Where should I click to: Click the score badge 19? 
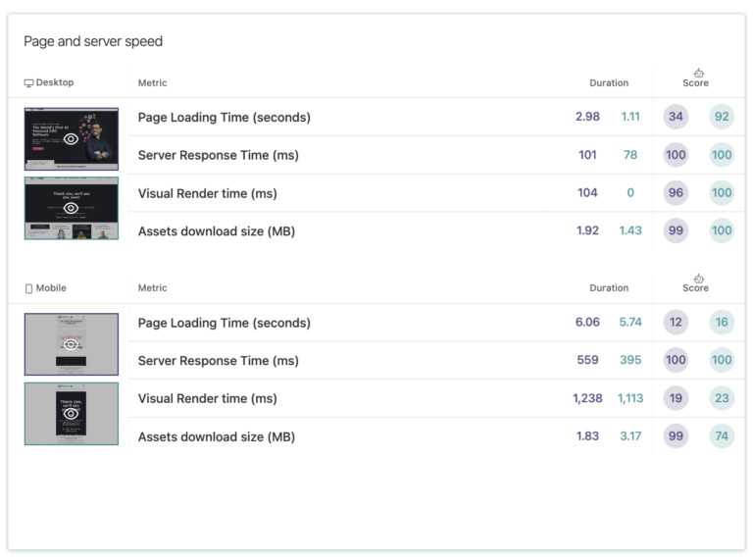point(676,398)
